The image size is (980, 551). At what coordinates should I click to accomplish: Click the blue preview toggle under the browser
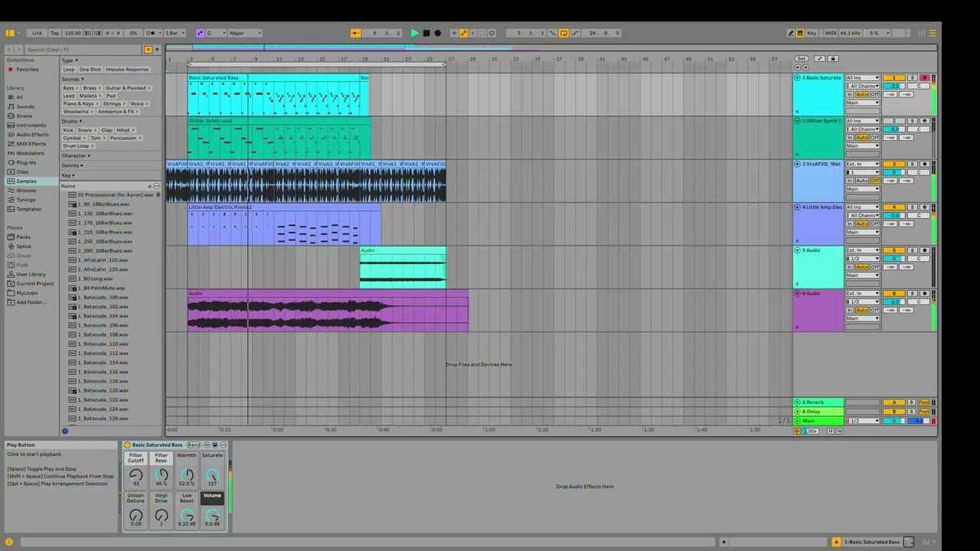coord(65,431)
